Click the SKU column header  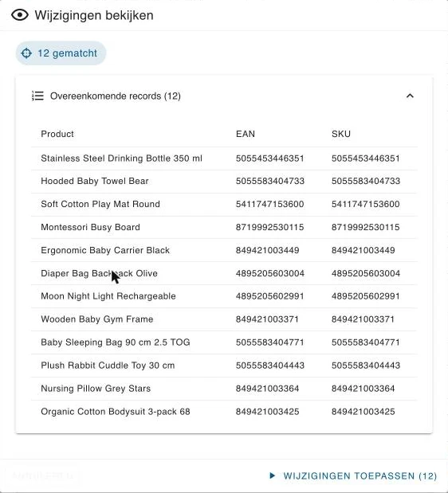click(x=341, y=134)
